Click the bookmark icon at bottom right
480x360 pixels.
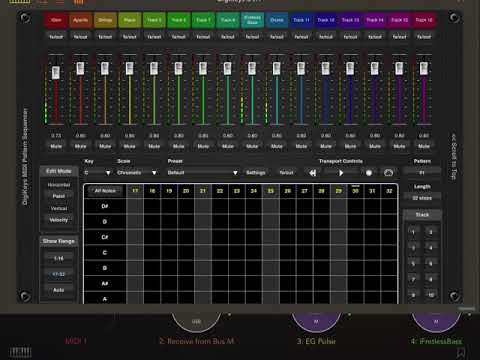[x=461, y=353]
